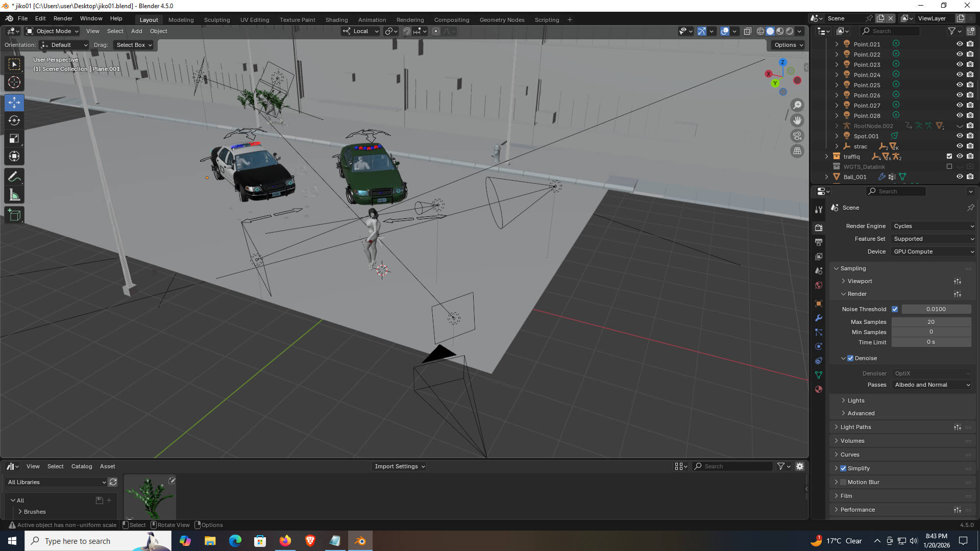Click the pan hand viewport icon
Image resolution: width=980 pixels, height=551 pixels.
pyautogui.click(x=797, y=120)
